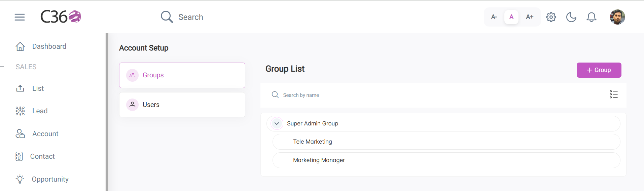Click the Search by name magnifier icon
644x191 pixels.
coord(275,95)
